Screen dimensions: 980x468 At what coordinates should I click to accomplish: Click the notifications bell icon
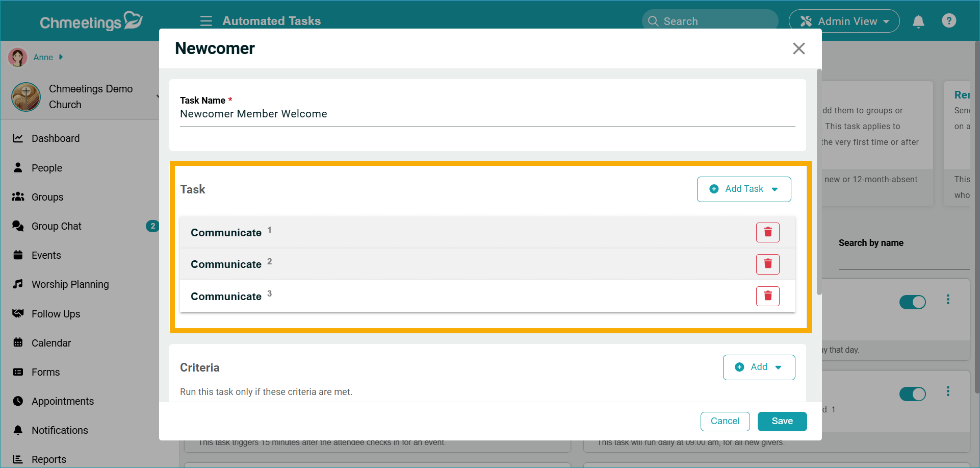pos(918,21)
